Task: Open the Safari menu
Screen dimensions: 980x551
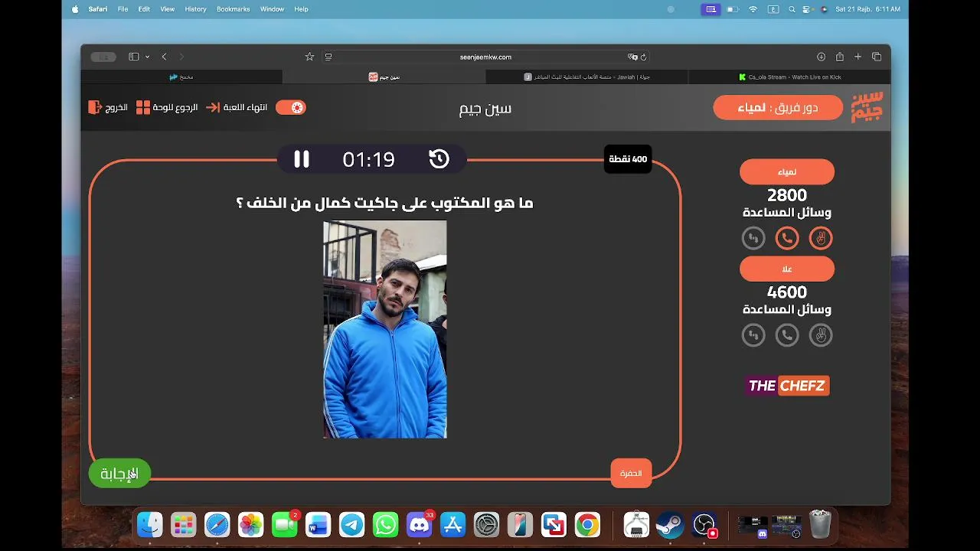Action: tap(97, 9)
